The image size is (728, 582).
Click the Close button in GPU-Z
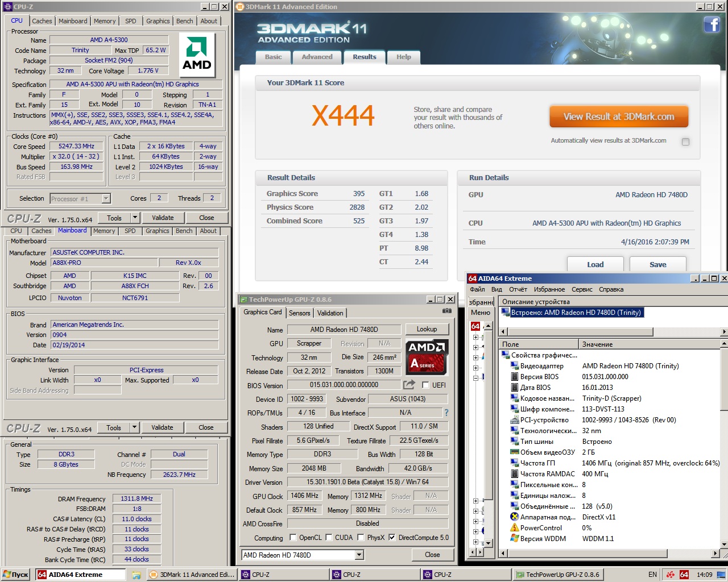tap(432, 555)
